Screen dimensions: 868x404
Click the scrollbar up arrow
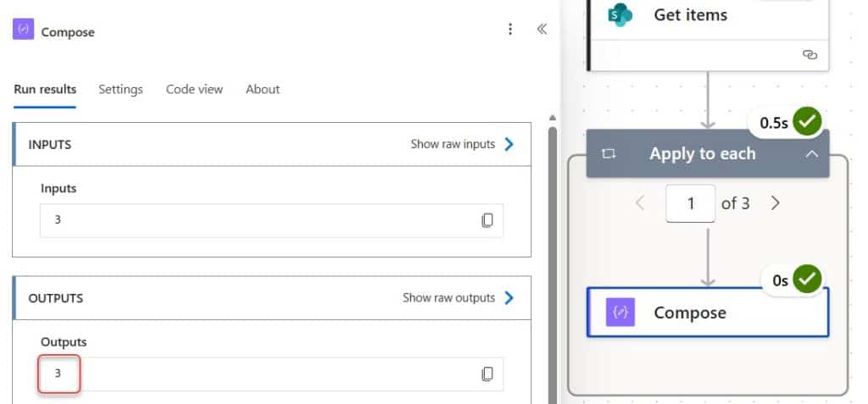pos(552,118)
